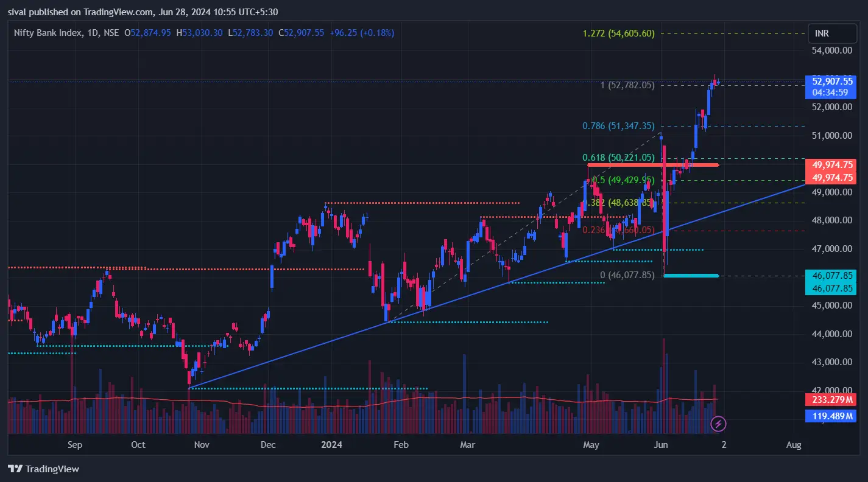Click the Oct label on the time axis
The image size is (868, 482).
point(138,445)
